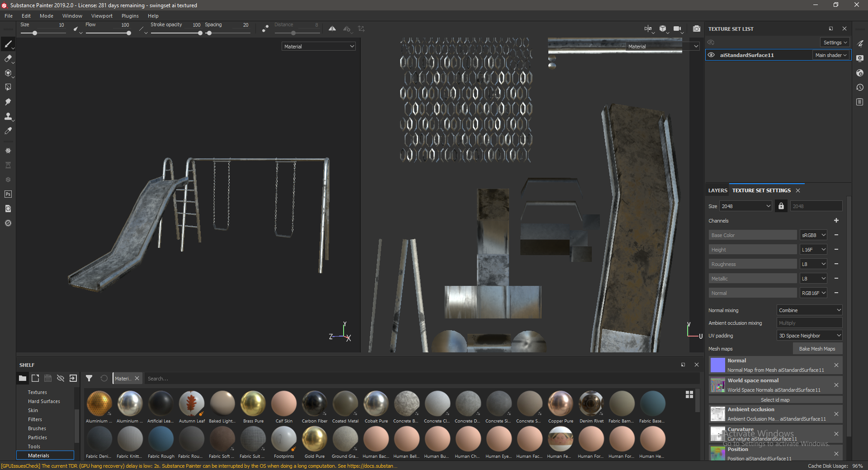Select the Gold Pure material thumbnail
868x470 pixels.
pos(315,439)
